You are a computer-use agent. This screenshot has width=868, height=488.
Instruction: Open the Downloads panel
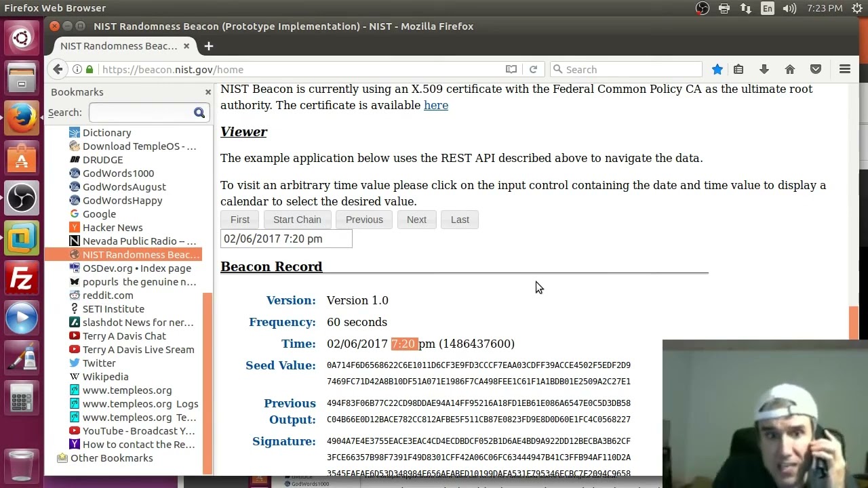764,69
